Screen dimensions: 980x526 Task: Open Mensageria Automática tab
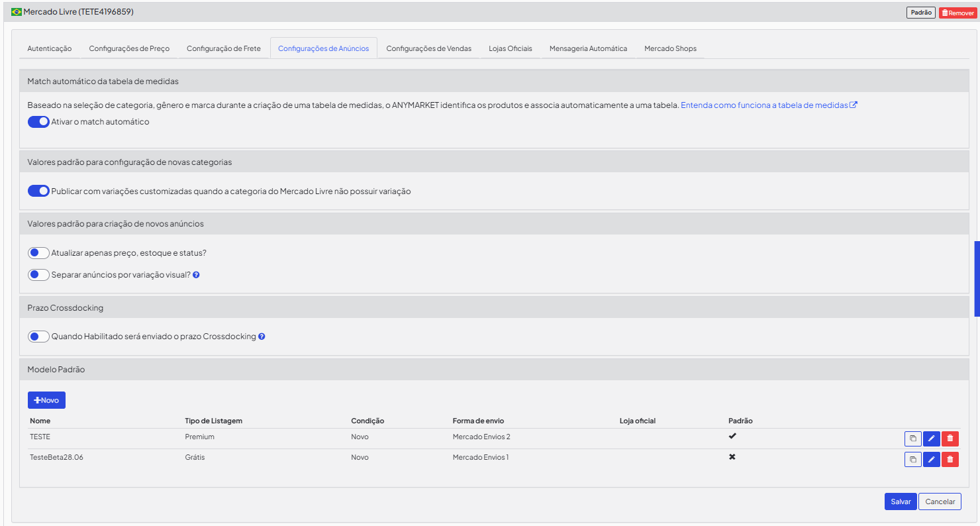point(588,48)
